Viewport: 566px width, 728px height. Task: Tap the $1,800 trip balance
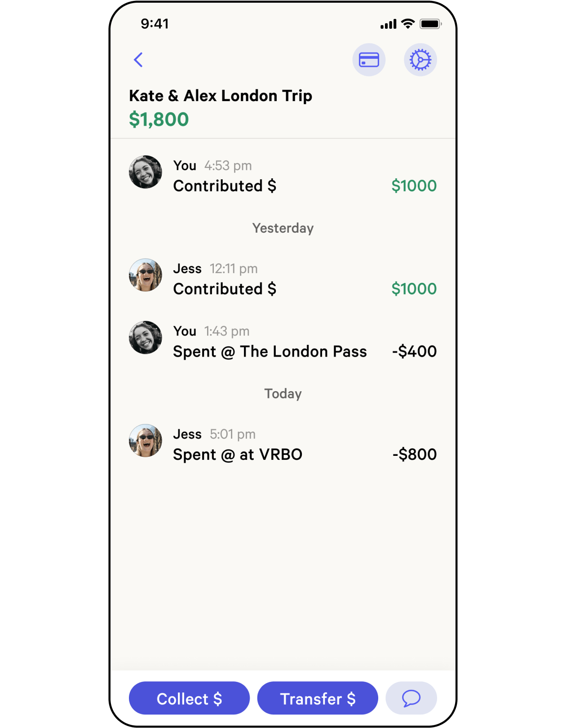pyautogui.click(x=159, y=119)
